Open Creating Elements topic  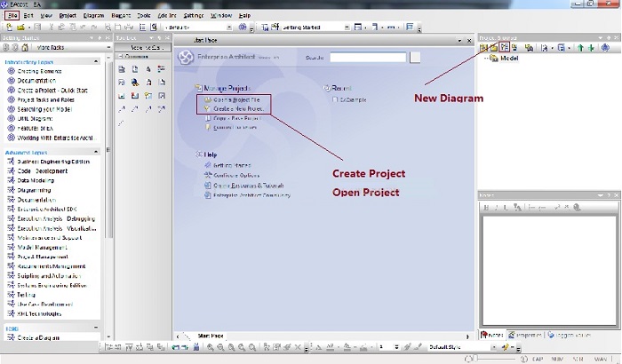click(39, 71)
